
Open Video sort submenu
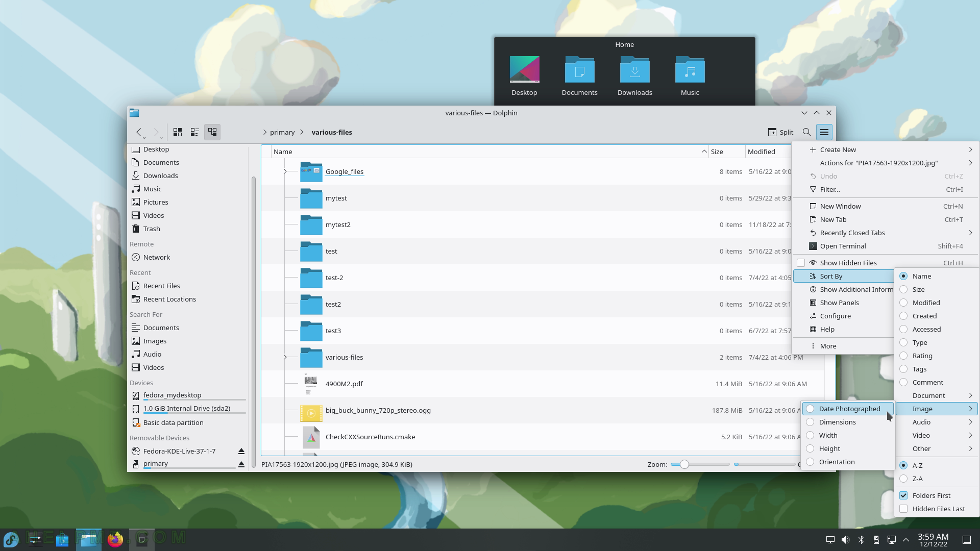point(937,435)
